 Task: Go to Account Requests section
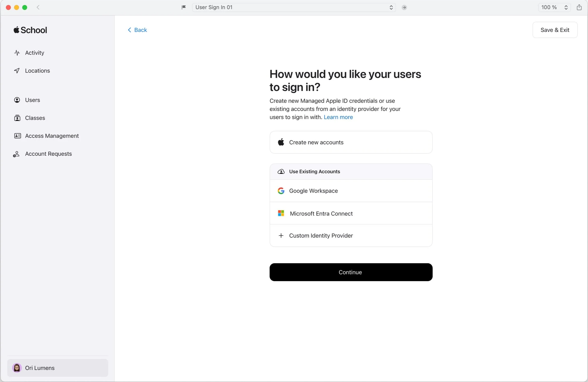click(x=48, y=154)
